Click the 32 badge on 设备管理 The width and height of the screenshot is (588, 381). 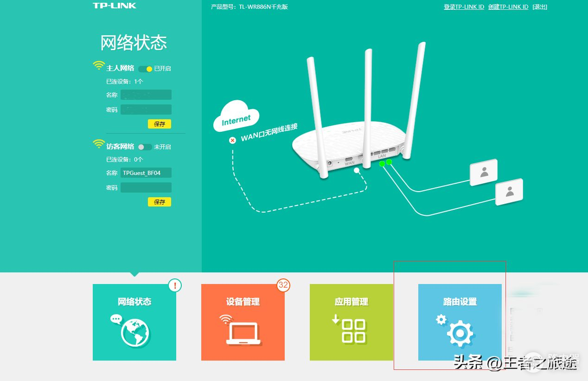tap(283, 285)
